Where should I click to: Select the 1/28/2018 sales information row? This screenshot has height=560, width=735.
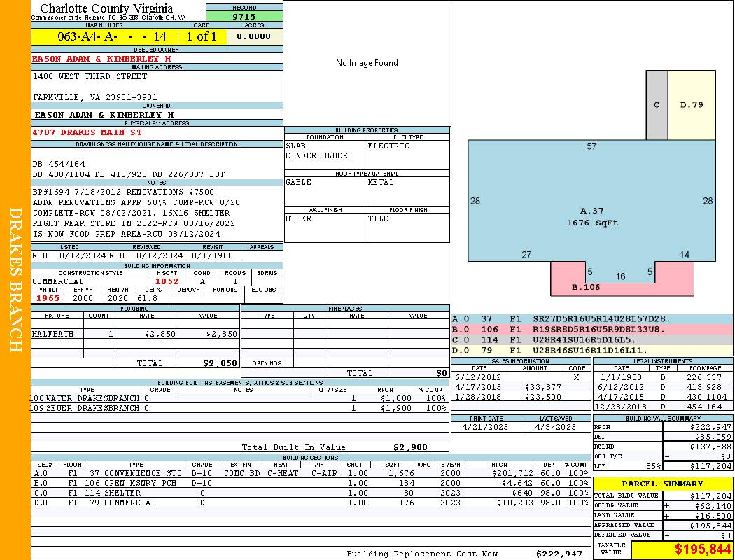click(x=520, y=397)
